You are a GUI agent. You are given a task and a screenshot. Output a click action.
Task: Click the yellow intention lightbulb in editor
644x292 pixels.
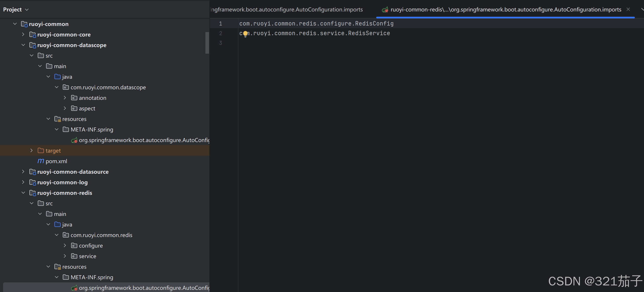[x=245, y=33]
